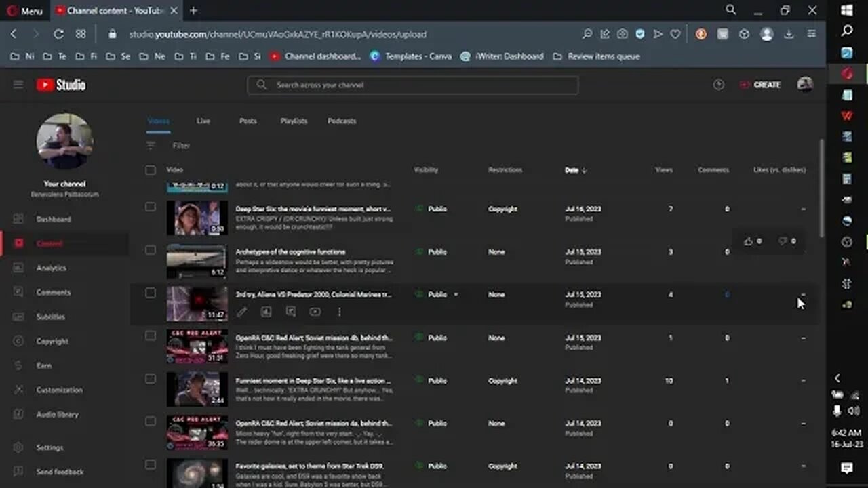Image resolution: width=868 pixels, height=488 pixels.
Task: Open the Archetypes of the cognitive functions thumbnail
Action: click(197, 261)
